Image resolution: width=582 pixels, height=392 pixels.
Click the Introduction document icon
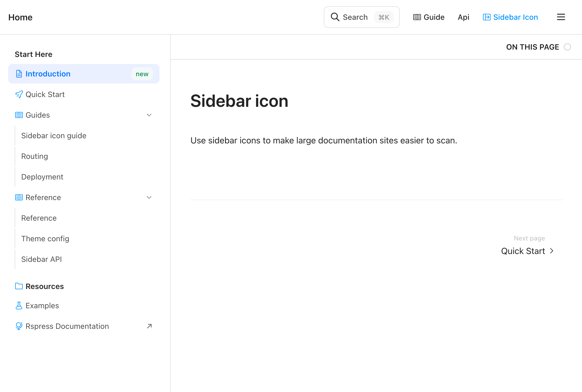click(19, 74)
